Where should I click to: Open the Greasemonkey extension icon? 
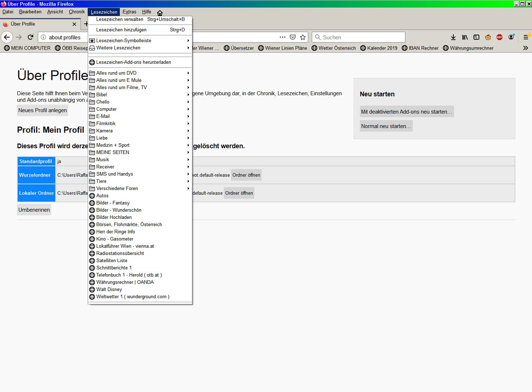click(x=488, y=37)
